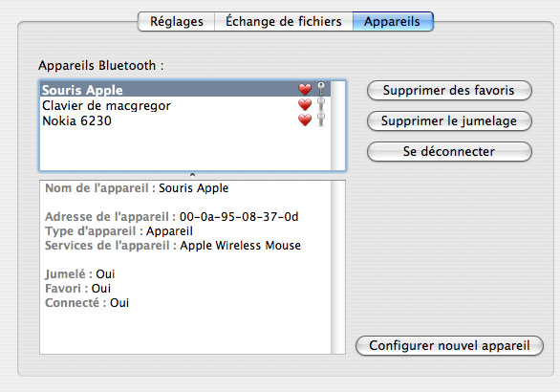Click the details pane vertical scrollbar
This screenshot has width=560, height=392.
click(x=338, y=268)
